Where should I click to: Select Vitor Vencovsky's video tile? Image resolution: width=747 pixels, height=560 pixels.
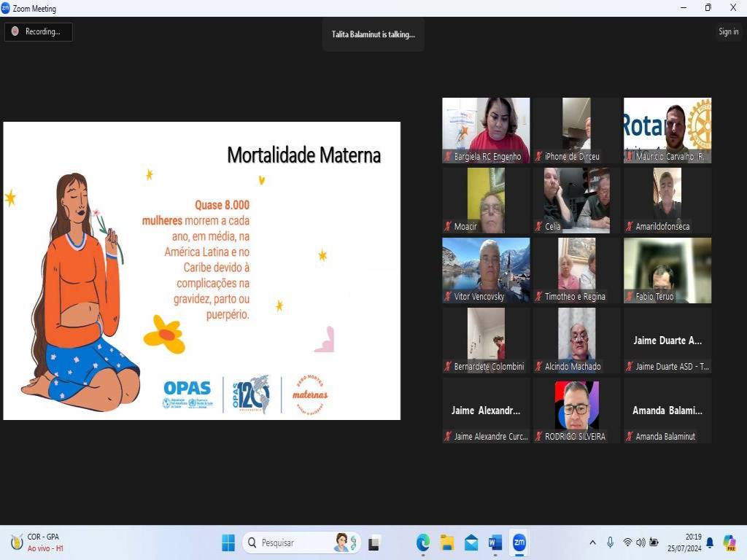click(486, 270)
